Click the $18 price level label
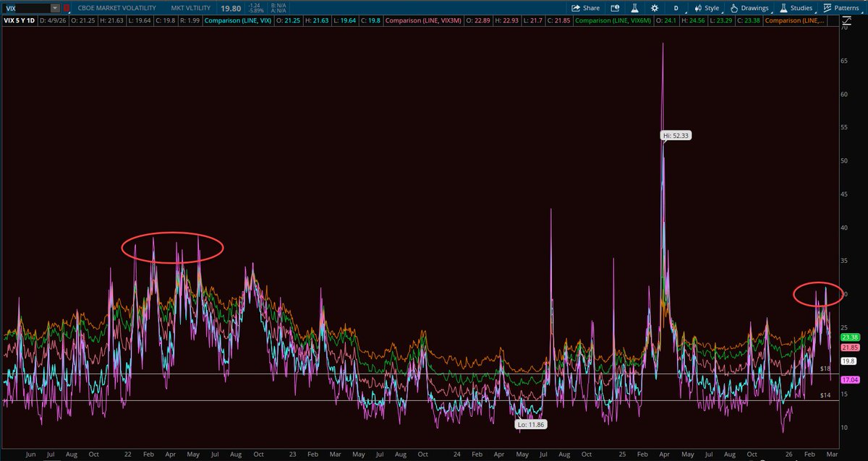Viewport: 868px width, 461px height. click(x=825, y=369)
